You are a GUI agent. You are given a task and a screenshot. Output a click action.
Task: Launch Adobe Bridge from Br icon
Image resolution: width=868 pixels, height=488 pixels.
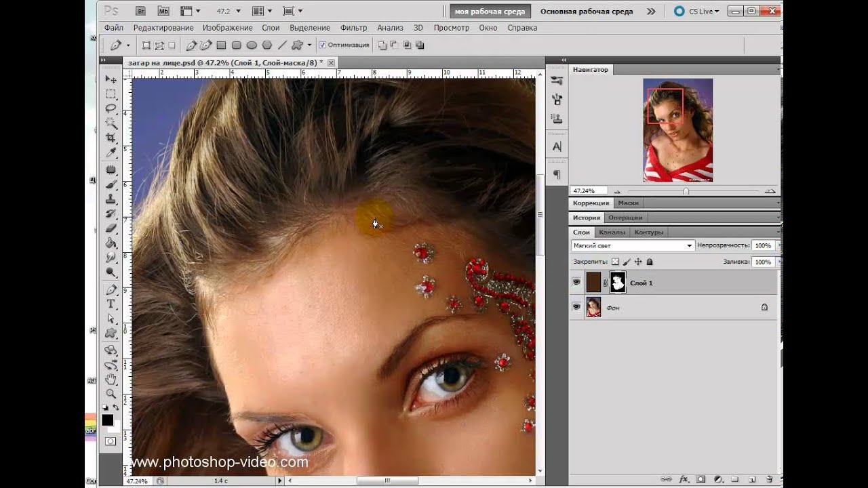click(140, 11)
